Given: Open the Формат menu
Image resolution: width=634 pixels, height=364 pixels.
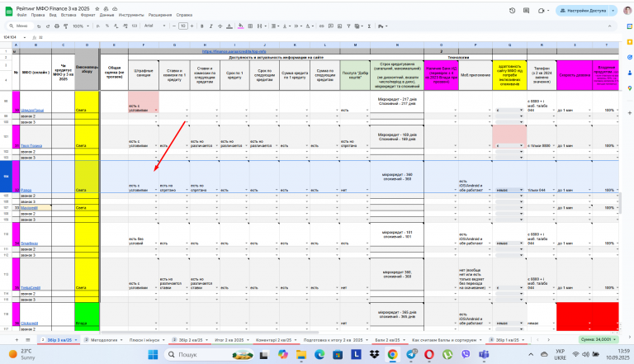Looking at the screenshot, I should [88, 15].
